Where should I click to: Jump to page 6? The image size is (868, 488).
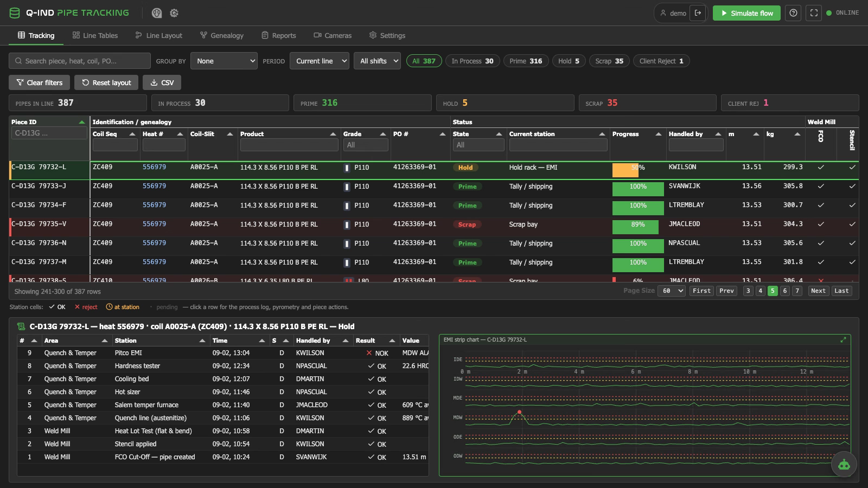[x=784, y=291]
